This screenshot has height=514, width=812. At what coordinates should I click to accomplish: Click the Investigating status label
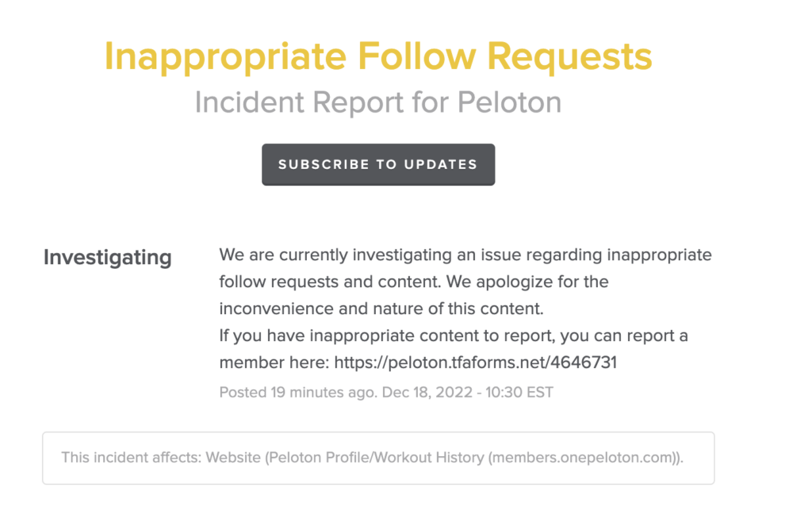pyautogui.click(x=107, y=257)
